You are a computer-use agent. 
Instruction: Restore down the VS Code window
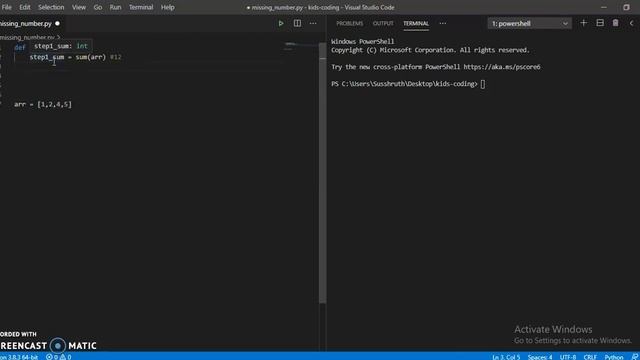point(626,7)
